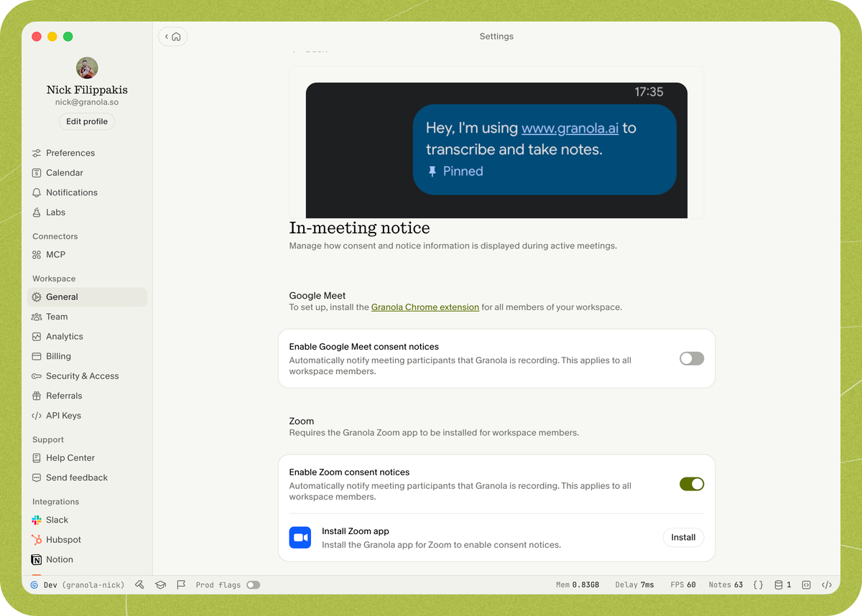
Task: Click the Billing card icon
Action: tap(37, 356)
